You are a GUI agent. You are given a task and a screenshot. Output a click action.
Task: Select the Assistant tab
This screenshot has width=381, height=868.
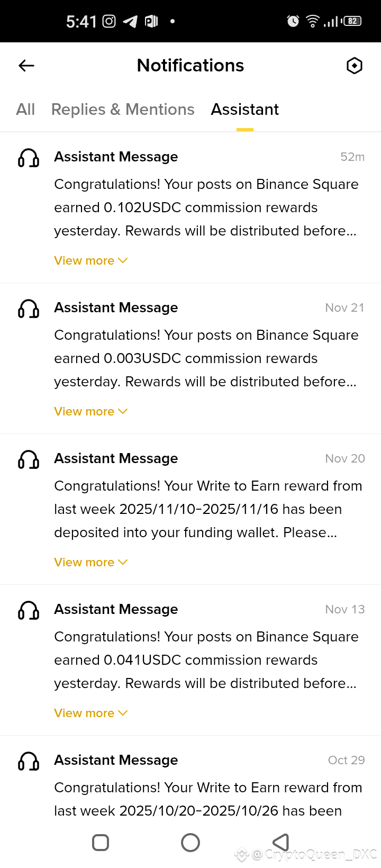point(244,110)
